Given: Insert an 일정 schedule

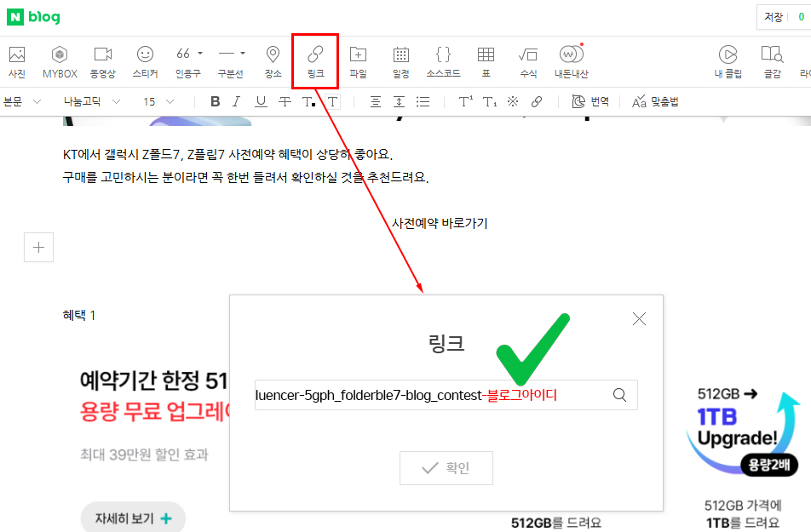Looking at the screenshot, I should pos(401,61).
